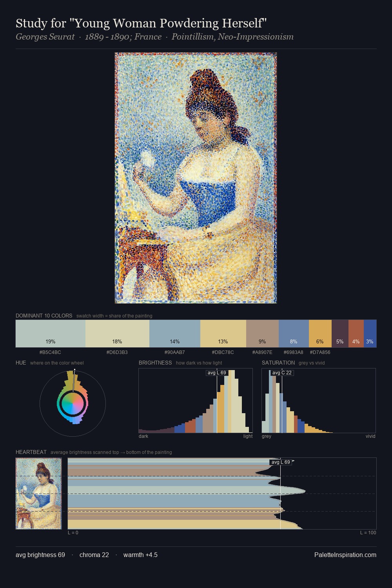Click the 'L = 0' axis label
The image size is (392, 588).
73,533
